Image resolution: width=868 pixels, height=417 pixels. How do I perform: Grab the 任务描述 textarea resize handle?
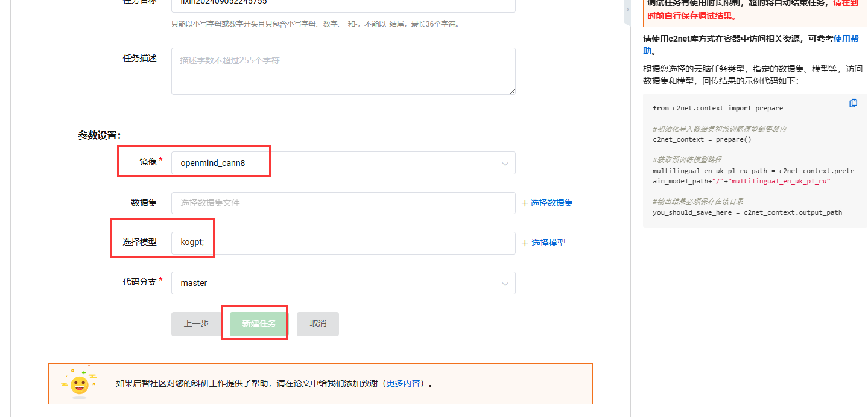(x=512, y=91)
